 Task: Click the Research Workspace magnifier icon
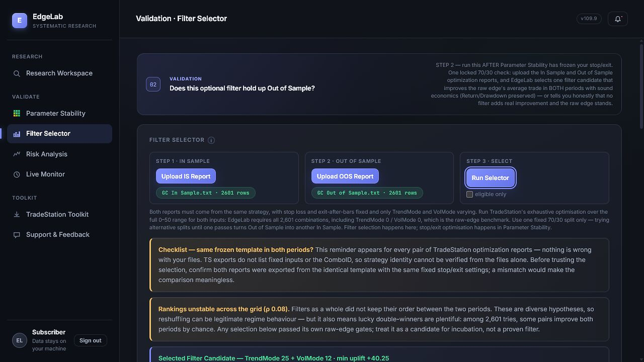tap(17, 73)
